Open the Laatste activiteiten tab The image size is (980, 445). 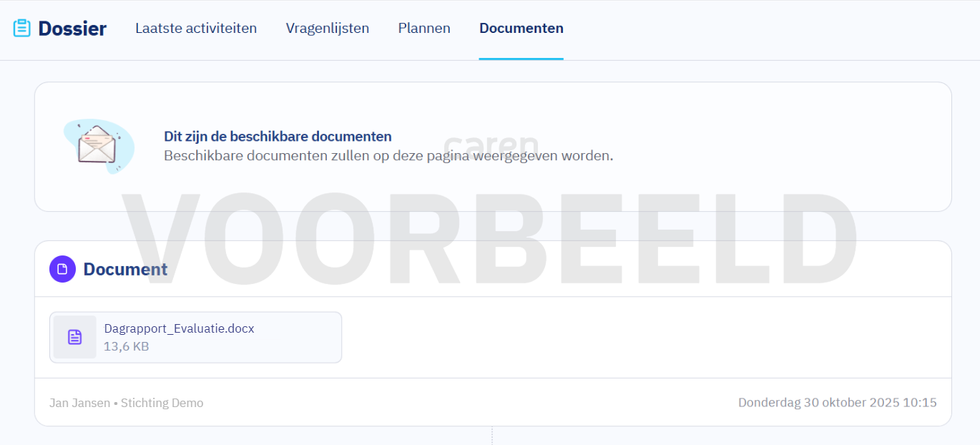(x=196, y=28)
